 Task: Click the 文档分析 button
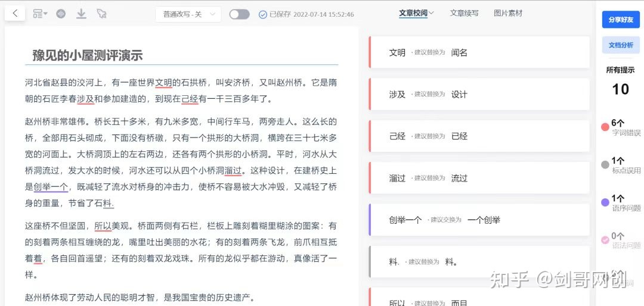click(621, 45)
